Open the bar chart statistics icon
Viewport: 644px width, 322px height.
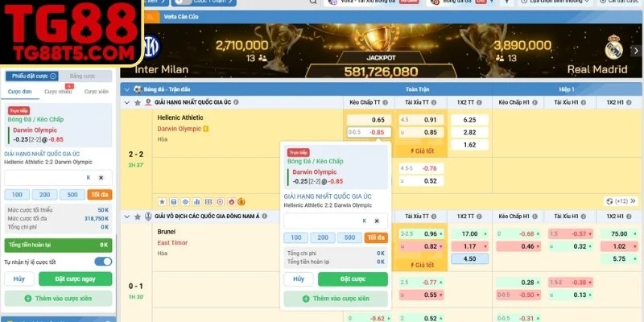(x=196, y=202)
